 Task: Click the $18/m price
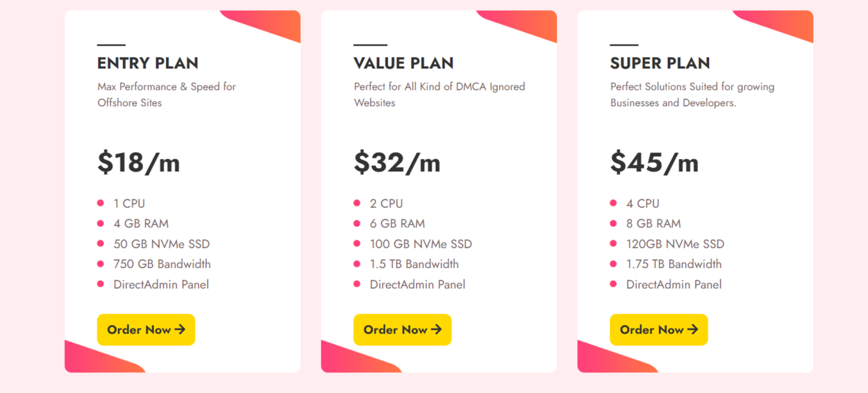pyautogui.click(x=139, y=162)
